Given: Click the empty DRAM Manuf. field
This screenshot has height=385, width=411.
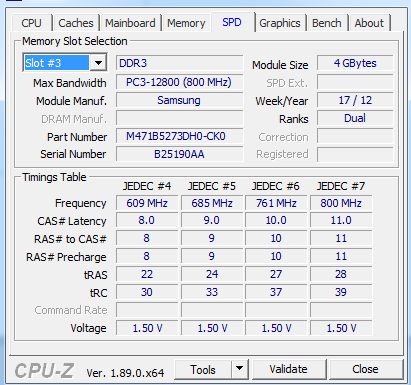Looking at the screenshot, I should click(x=179, y=118).
